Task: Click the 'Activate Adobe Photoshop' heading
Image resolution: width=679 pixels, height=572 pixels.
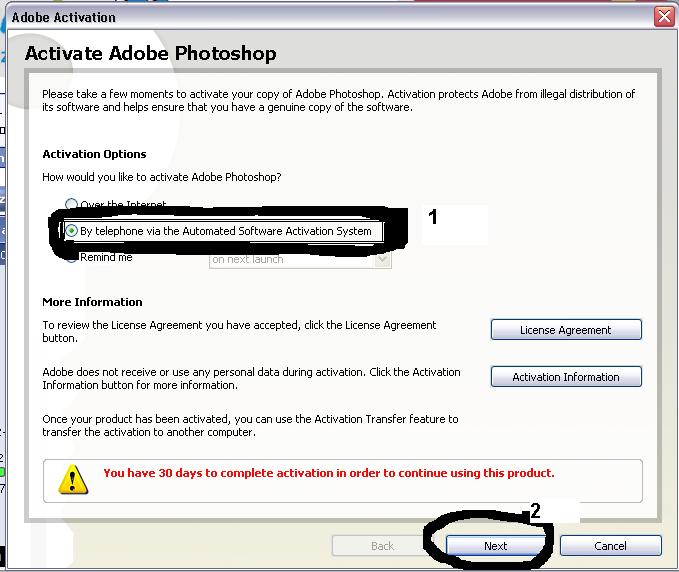Action: [150, 53]
